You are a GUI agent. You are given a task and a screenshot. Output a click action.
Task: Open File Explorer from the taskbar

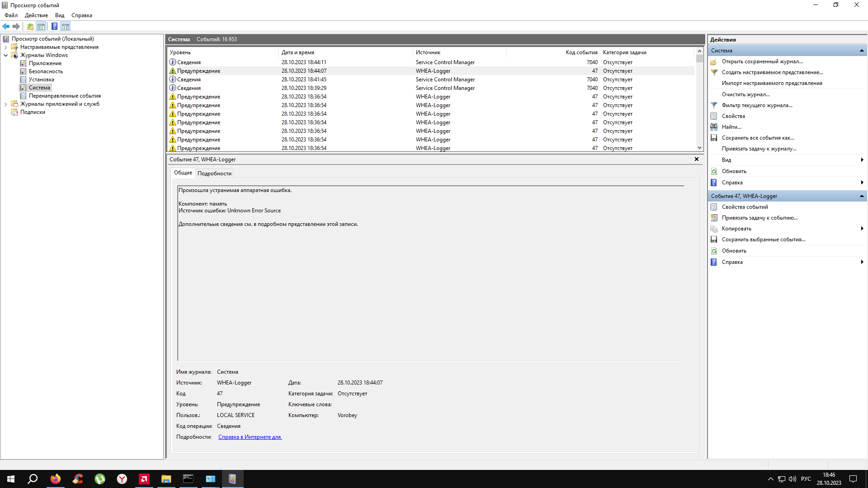(x=166, y=479)
